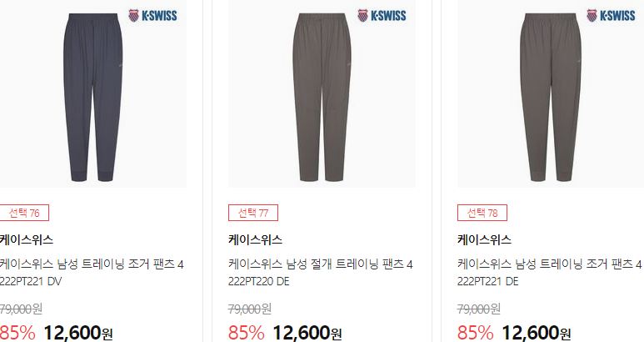
Task: Select the 선택 77 tag
Action: pos(253,213)
